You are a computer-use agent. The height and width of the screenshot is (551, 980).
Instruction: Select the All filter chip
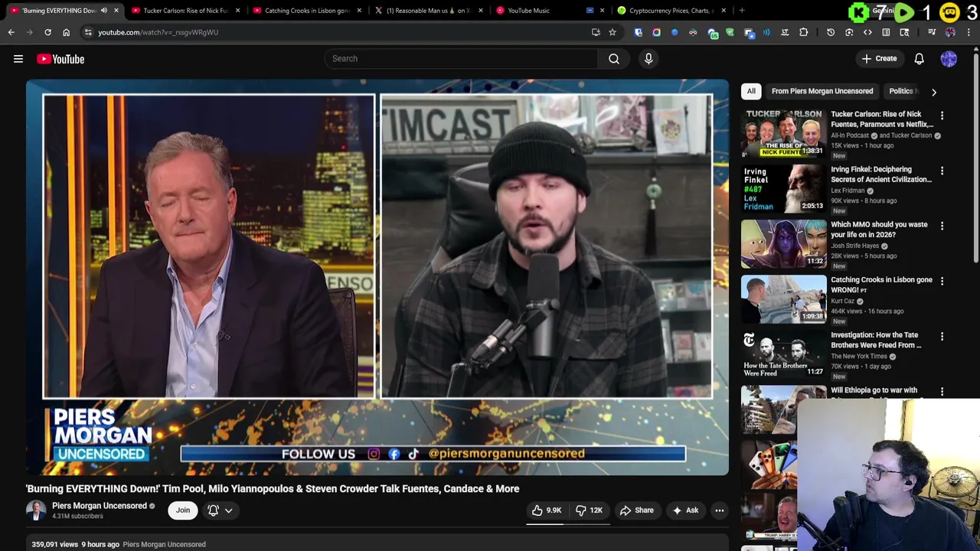click(751, 91)
